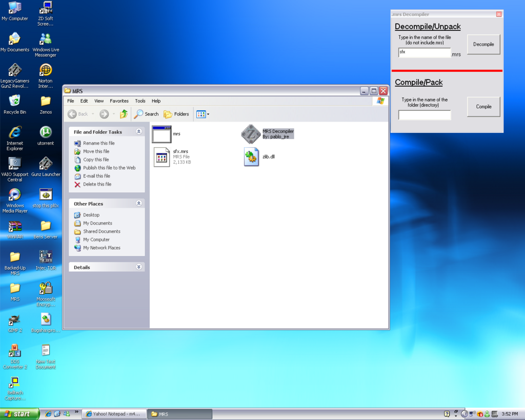Viewport: 525px width, 420px height.
Task: Open the Tools menu
Action: [x=140, y=101]
